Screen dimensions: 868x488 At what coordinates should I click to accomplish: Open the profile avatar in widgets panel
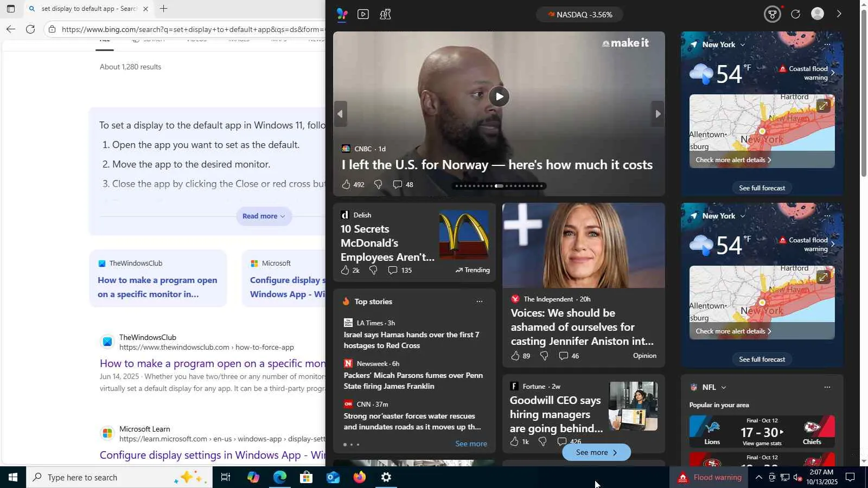coord(818,14)
